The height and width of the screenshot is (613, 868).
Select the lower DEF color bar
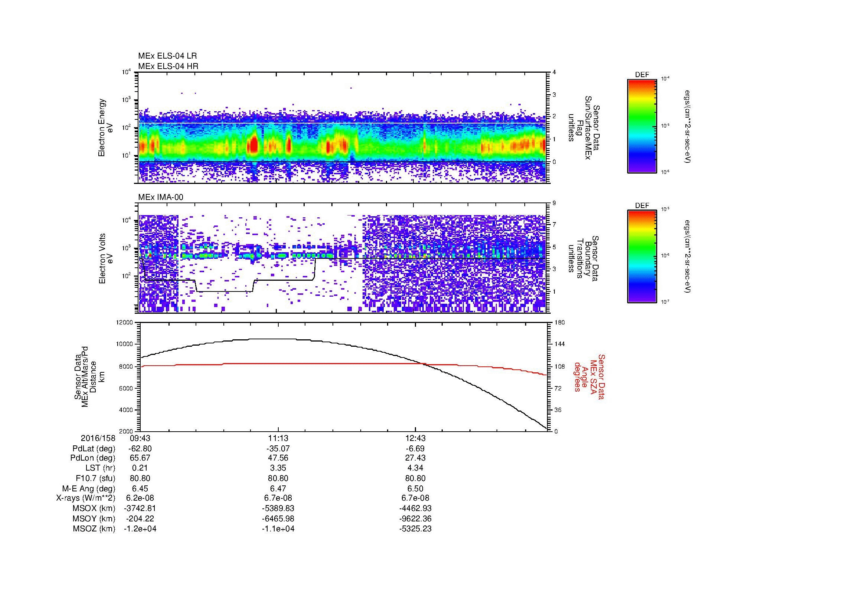[642, 257]
